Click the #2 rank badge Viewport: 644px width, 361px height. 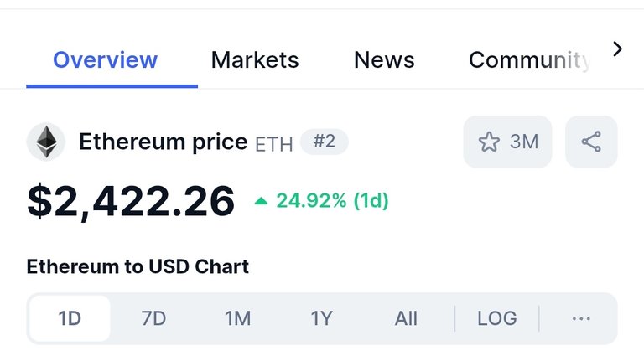click(x=325, y=142)
